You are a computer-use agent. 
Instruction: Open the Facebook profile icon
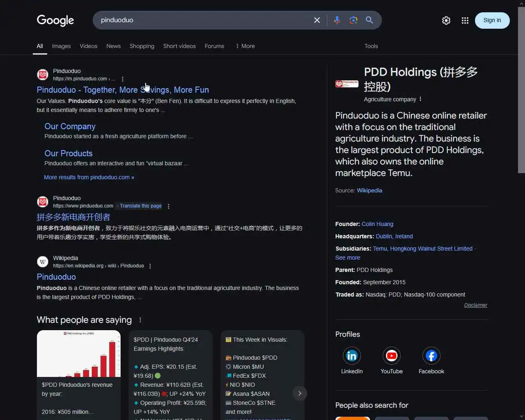[431, 356]
